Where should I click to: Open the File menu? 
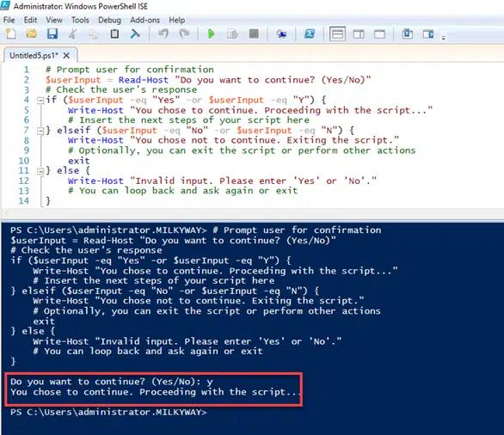coord(9,20)
